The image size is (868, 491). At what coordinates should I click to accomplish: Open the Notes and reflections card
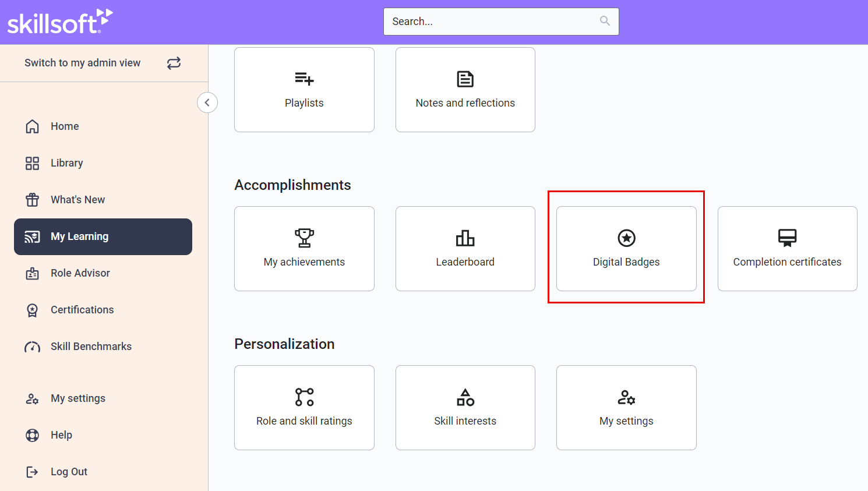click(465, 90)
